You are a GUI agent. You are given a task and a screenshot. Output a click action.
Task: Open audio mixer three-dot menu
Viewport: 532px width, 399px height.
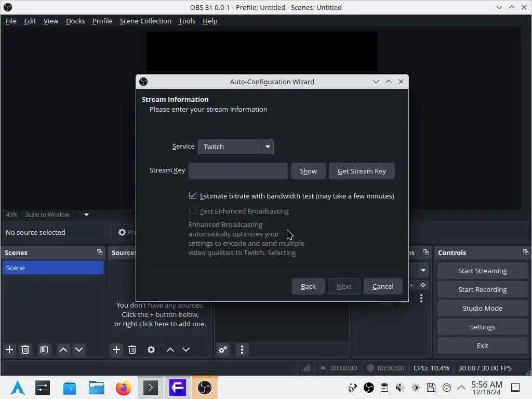pyautogui.click(x=242, y=350)
